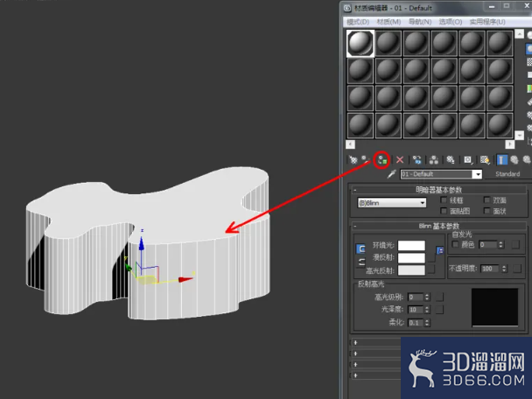
Task: Toggle 颜色 checkbox under 自发光
Action: [x=455, y=244]
